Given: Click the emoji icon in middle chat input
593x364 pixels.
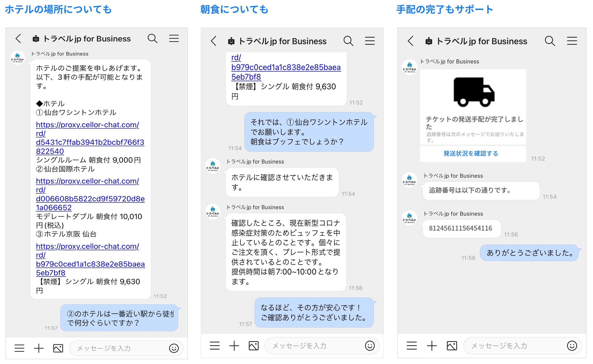Looking at the screenshot, I should (x=370, y=346).
